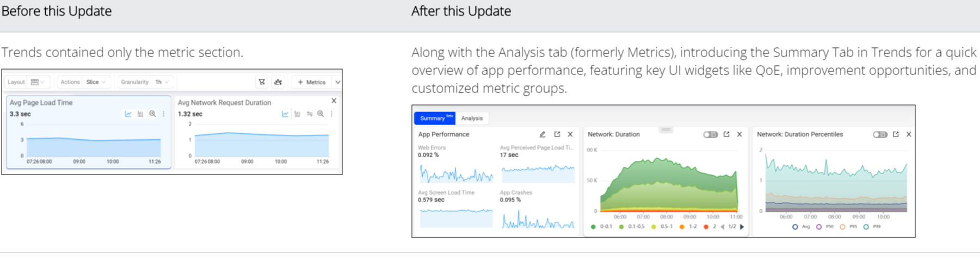This screenshot has height=260, width=980.
Task: Switch to the Analysis tab
Action: (472, 118)
